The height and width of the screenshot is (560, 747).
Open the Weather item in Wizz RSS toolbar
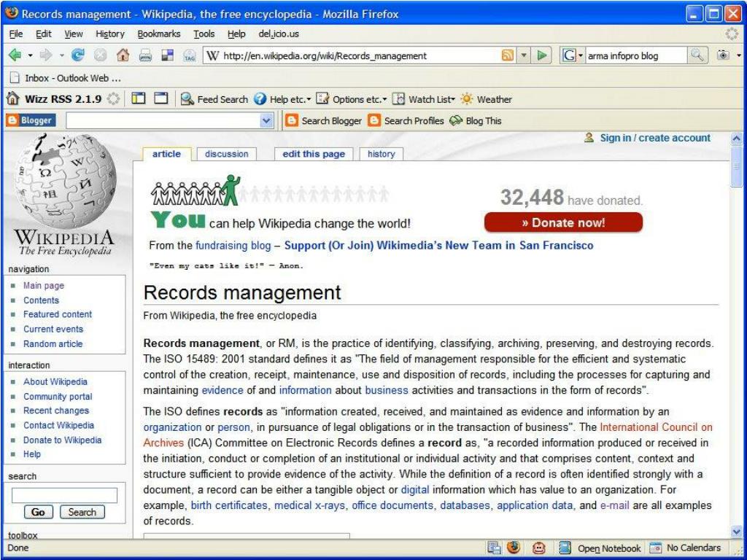tap(487, 99)
